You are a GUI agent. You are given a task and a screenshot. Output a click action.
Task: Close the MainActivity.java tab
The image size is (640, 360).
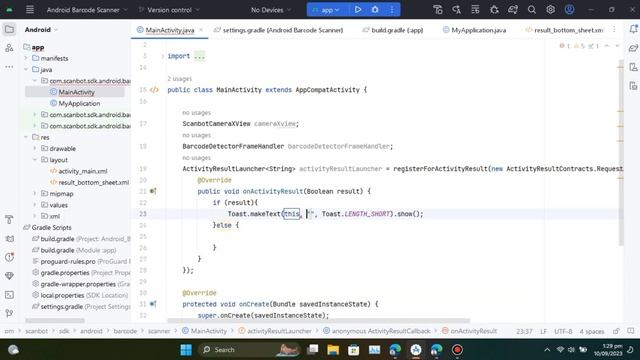(201, 30)
